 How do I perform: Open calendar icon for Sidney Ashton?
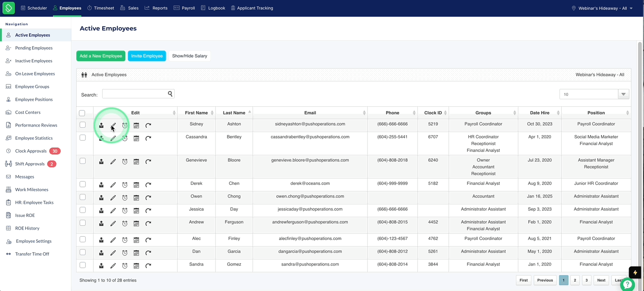pyautogui.click(x=136, y=125)
